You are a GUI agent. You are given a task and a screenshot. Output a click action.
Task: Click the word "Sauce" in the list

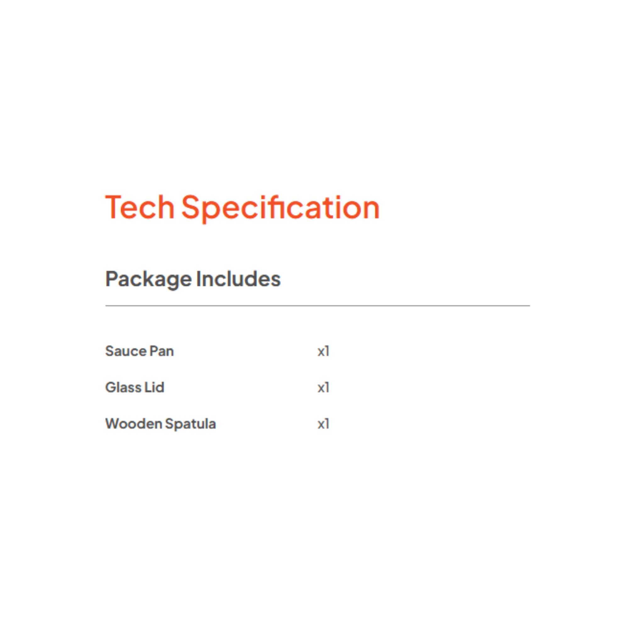click(x=126, y=351)
